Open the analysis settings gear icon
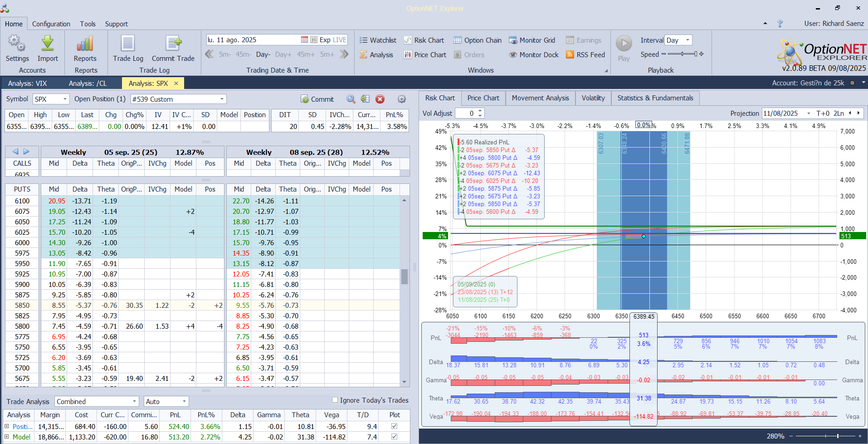Viewport: 868px width, 444px height. tap(401, 99)
